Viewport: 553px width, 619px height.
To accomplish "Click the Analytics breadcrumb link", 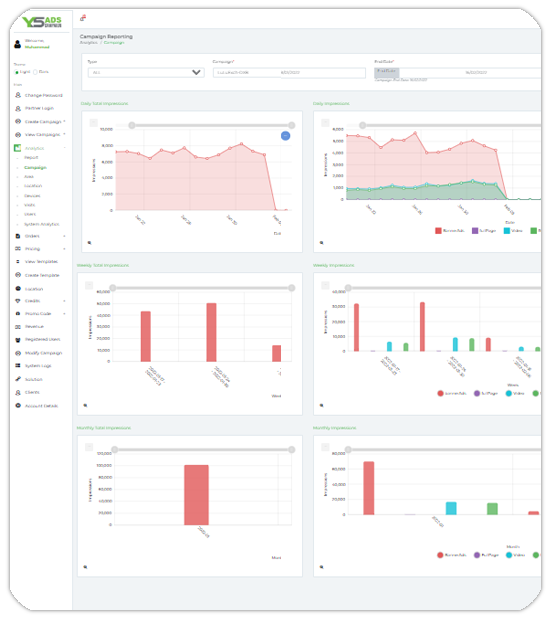I will 88,43.
